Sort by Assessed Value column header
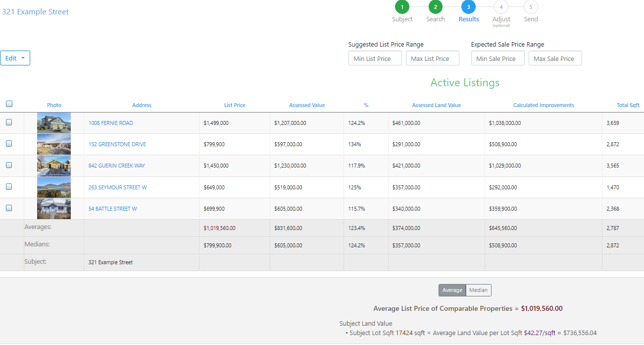Screen dimensions: 644x345 [x=307, y=105]
